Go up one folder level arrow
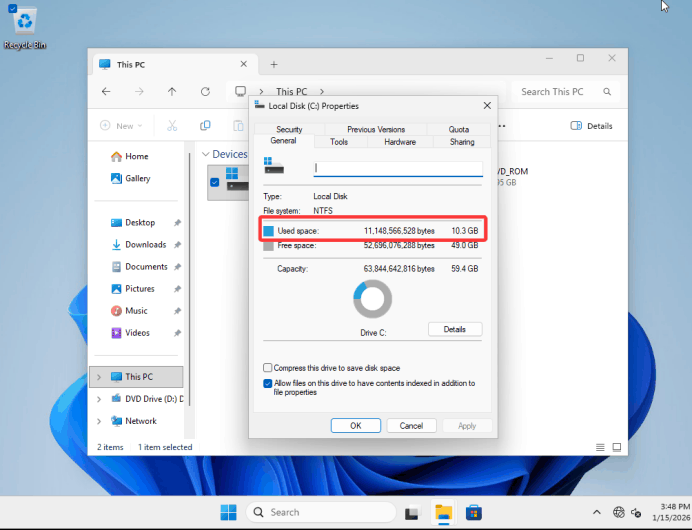 coord(172,91)
